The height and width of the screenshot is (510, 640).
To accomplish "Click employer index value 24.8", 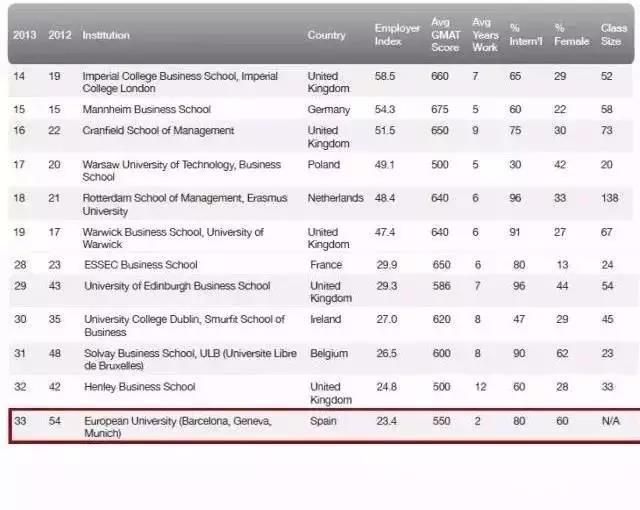I will pos(387,386).
